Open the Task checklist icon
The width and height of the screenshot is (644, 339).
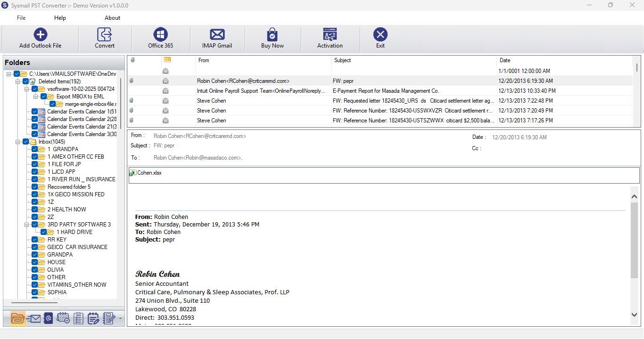[x=79, y=319]
